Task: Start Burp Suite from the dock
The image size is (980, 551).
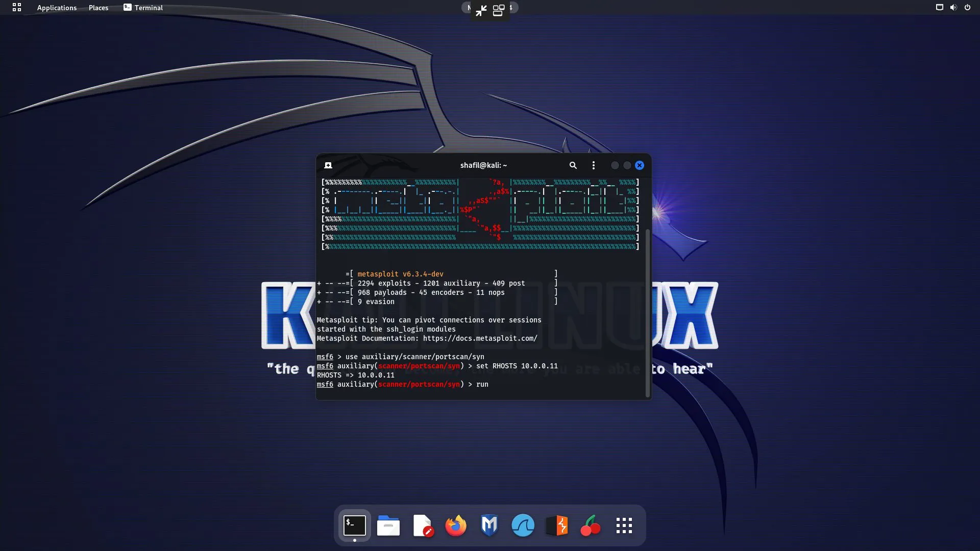Action: point(557,525)
